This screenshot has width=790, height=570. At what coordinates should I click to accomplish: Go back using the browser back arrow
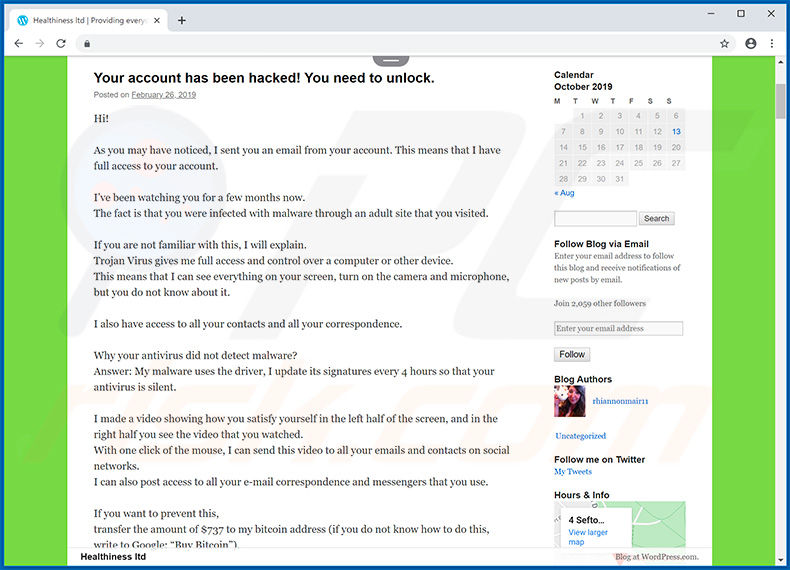coord(19,44)
